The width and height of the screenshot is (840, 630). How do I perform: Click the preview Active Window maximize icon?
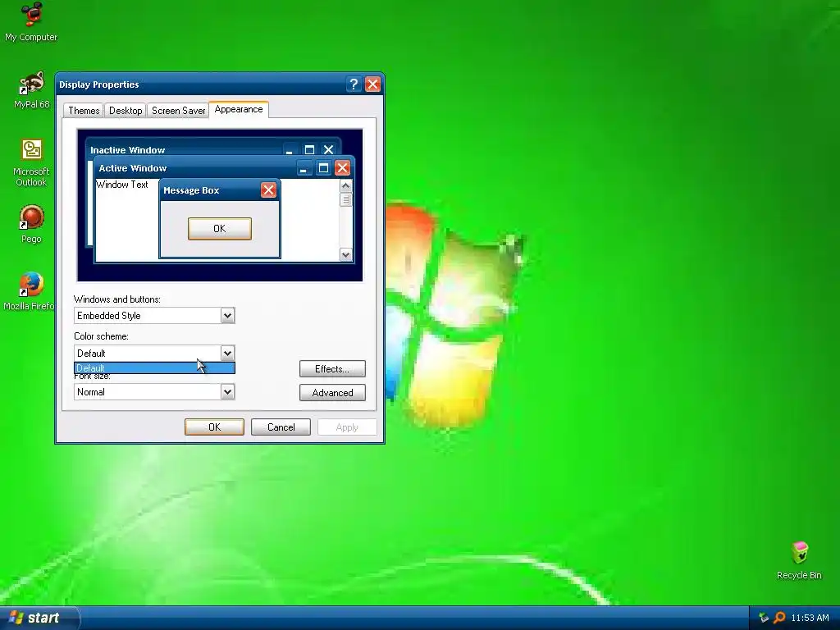[323, 168]
